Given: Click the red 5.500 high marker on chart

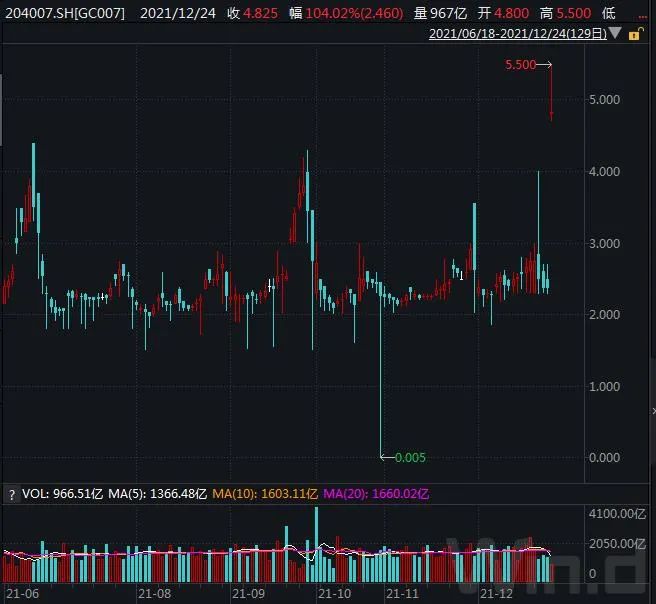Looking at the screenshot, I should (520, 65).
